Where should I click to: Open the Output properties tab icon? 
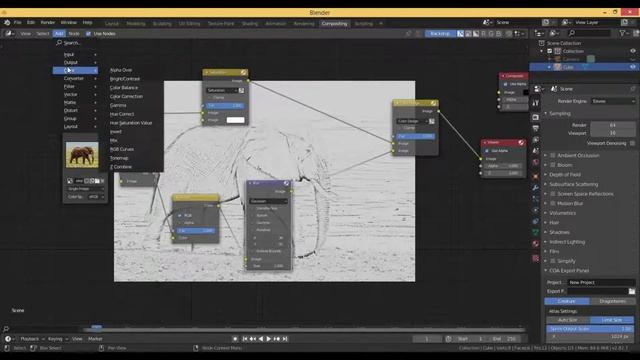click(x=536, y=128)
